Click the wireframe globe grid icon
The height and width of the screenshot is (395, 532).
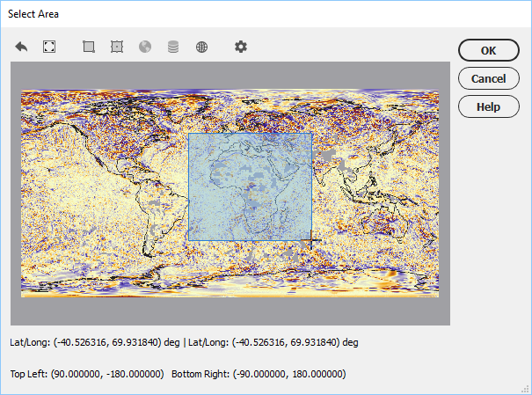coord(201,47)
